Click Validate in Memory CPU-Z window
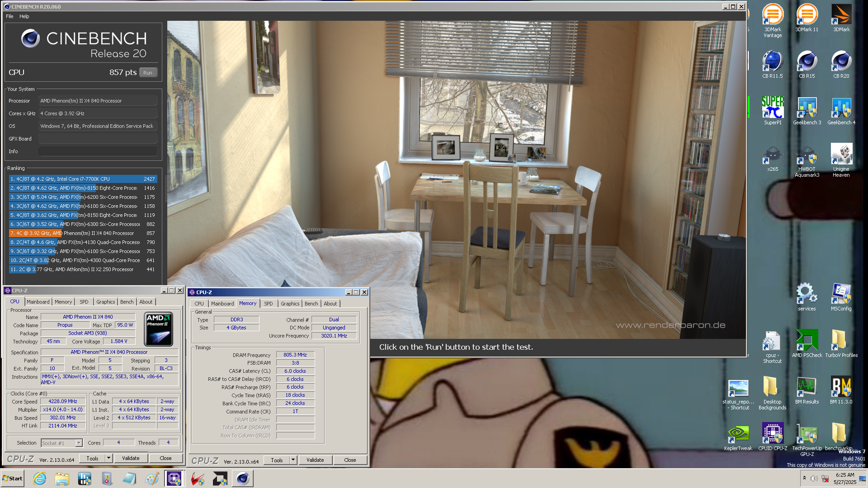 click(x=315, y=460)
